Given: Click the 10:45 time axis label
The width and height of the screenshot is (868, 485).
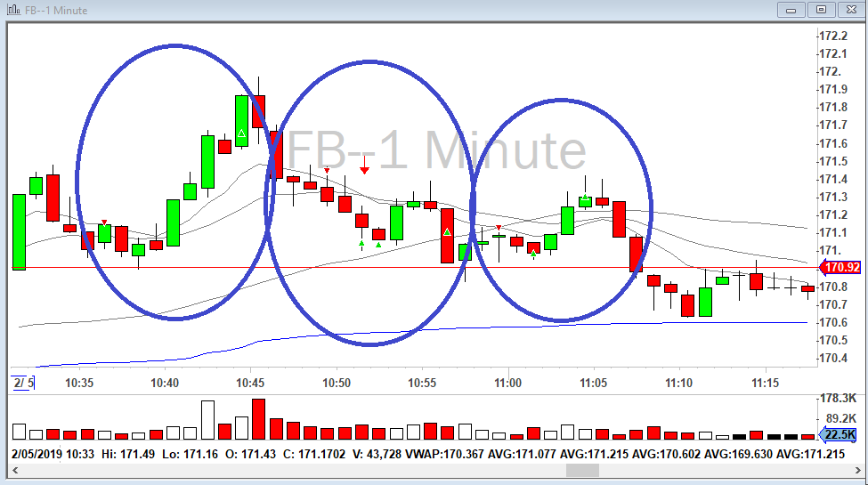Looking at the screenshot, I should (250, 383).
